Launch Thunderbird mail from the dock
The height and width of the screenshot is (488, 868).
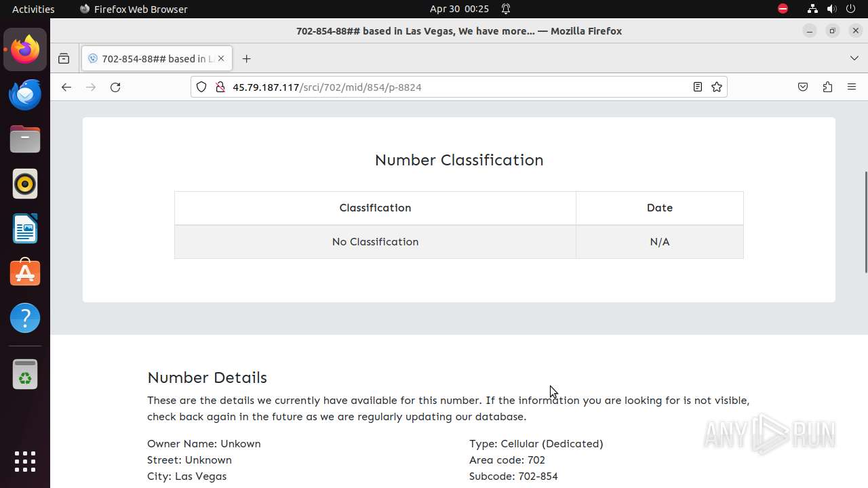(x=25, y=94)
